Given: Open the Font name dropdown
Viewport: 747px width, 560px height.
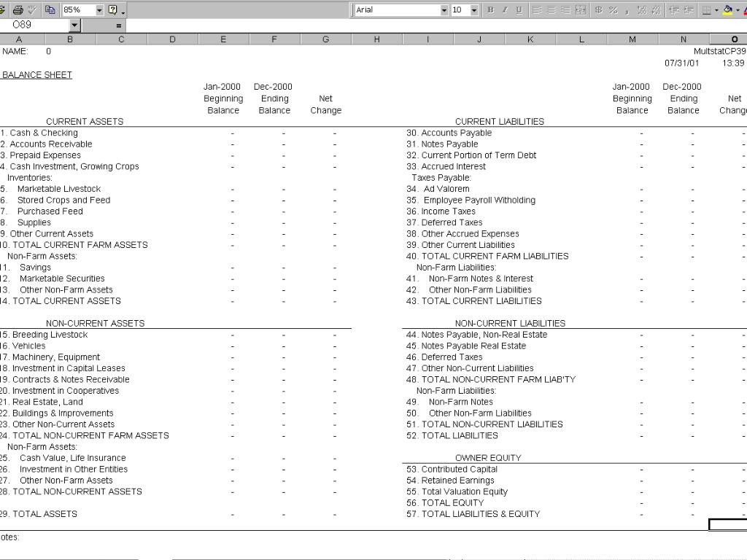Looking at the screenshot, I should 444,9.
